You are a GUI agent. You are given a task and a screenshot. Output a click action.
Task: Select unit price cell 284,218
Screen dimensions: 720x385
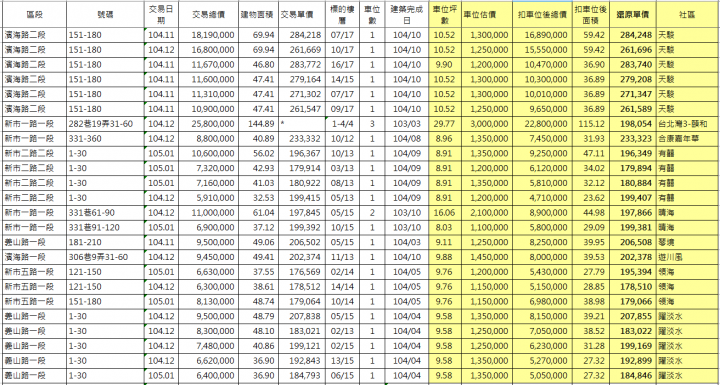[x=301, y=35]
